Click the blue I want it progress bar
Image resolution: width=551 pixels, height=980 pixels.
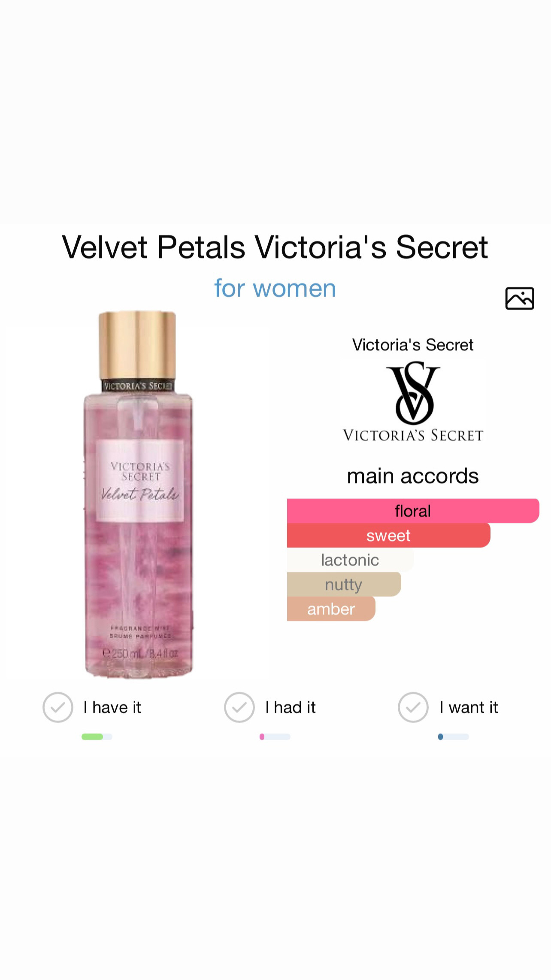[x=453, y=737]
